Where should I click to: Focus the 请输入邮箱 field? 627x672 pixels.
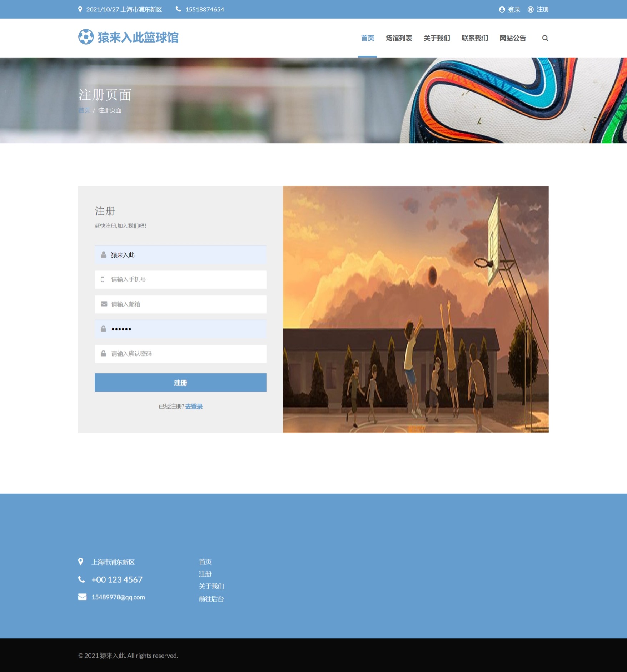(x=180, y=304)
